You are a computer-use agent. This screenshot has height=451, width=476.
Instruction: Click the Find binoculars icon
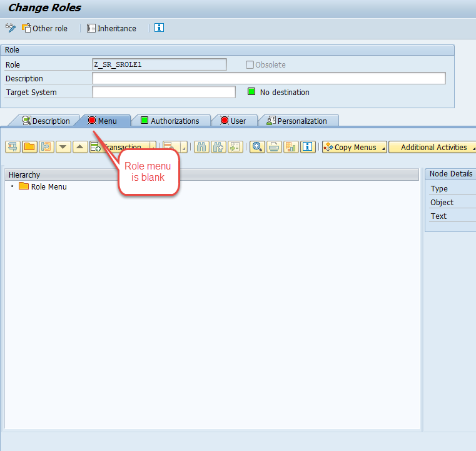coord(201,147)
